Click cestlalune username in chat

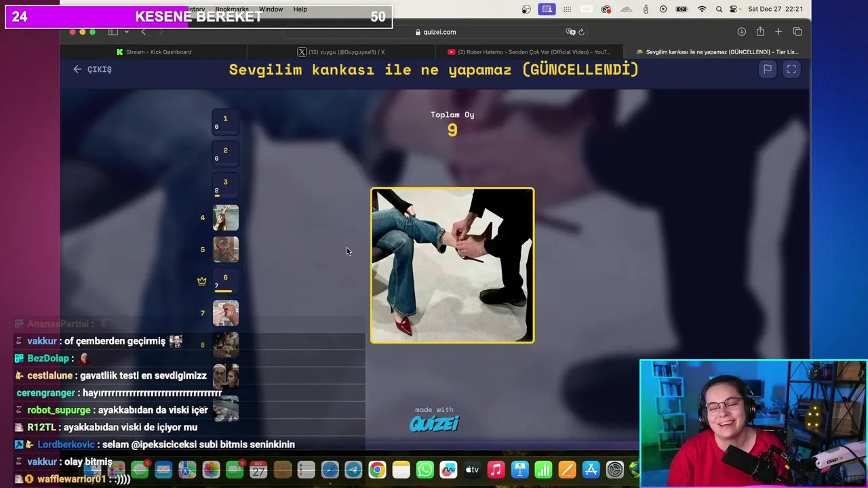coord(50,375)
